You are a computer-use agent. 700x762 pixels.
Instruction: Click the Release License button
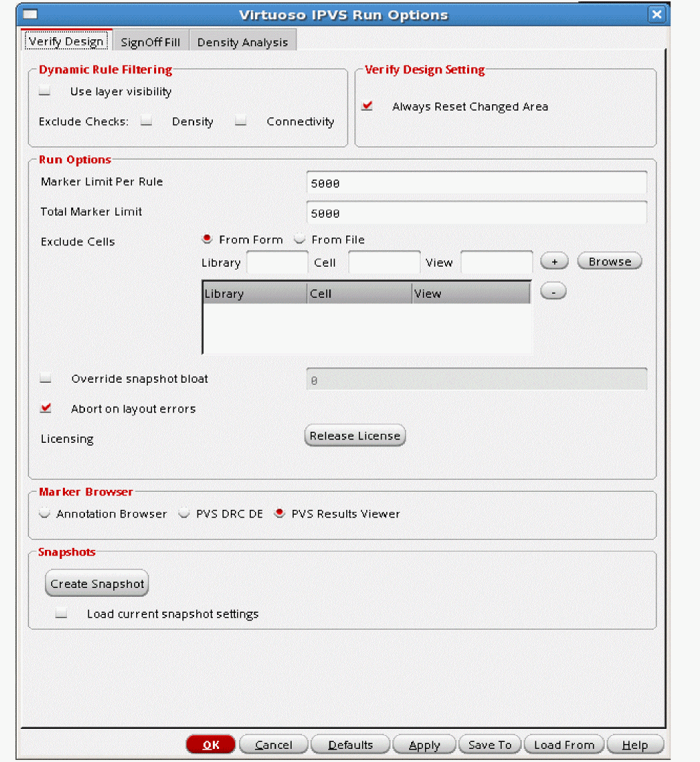pyautogui.click(x=355, y=435)
